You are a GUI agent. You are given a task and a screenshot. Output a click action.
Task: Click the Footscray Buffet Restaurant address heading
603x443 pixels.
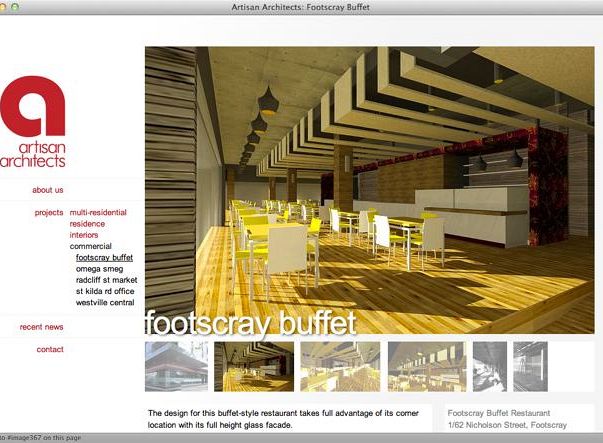click(499, 413)
